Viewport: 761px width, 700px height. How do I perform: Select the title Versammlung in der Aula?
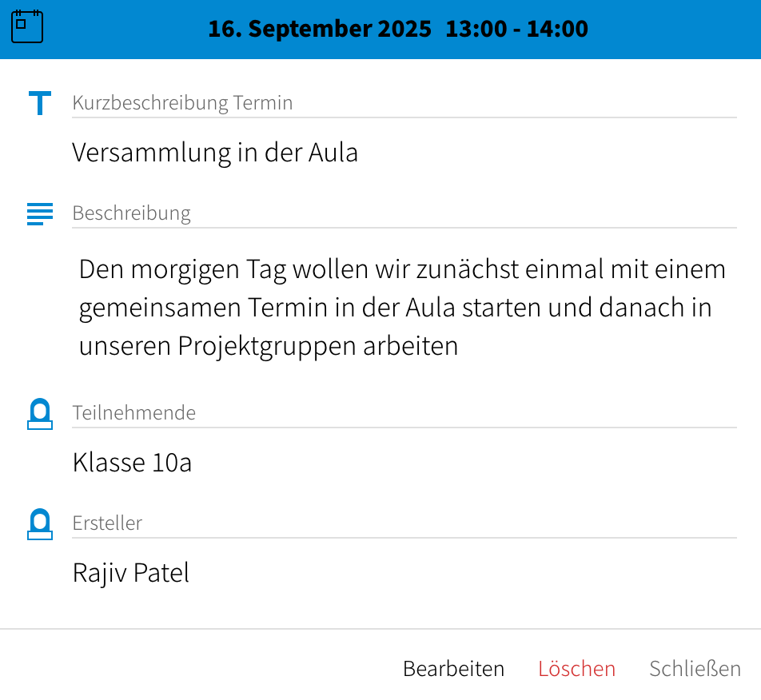pos(215,152)
